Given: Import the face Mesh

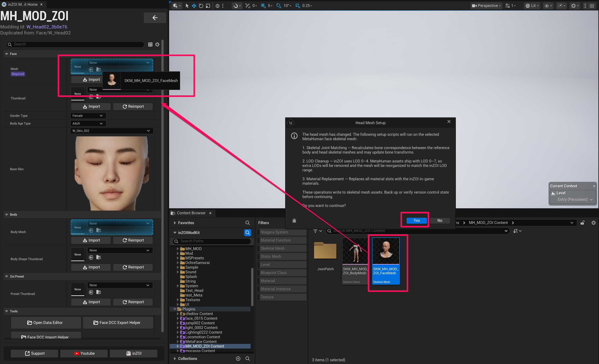Looking at the screenshot, I should pos(91,79).
